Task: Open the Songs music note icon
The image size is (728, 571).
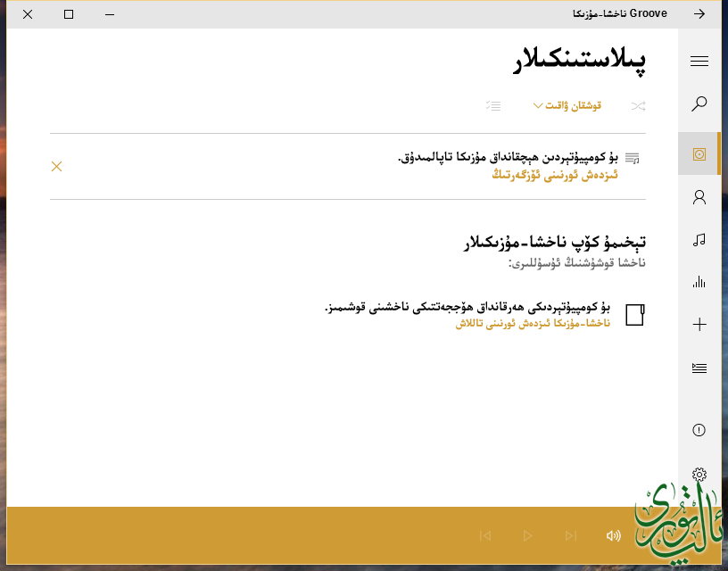Action: click(x=699, y=239)
